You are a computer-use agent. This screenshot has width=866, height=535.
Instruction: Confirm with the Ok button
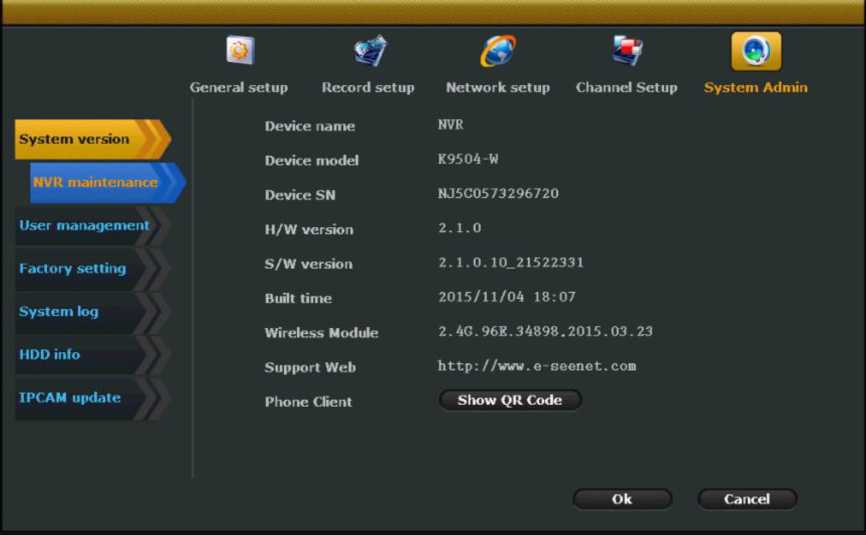622,499
